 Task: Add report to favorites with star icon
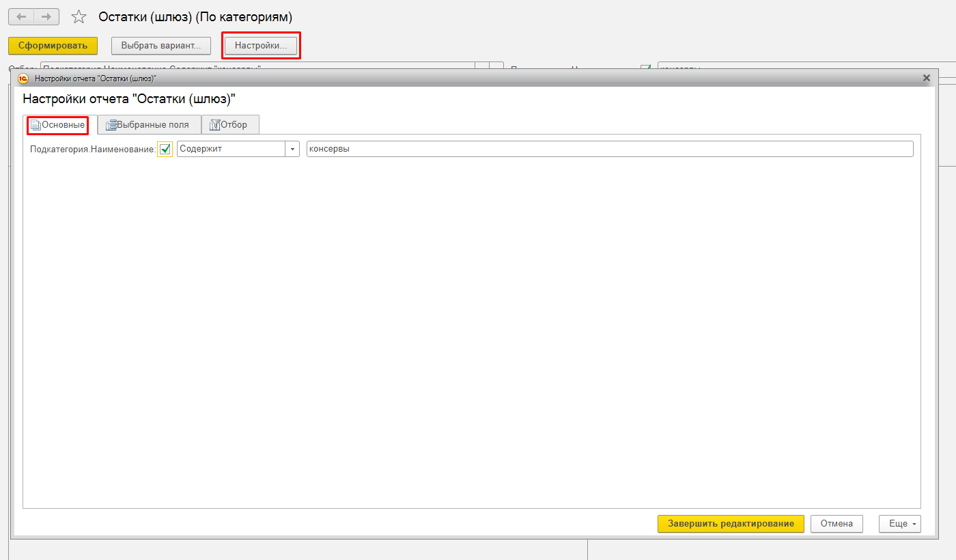click(x=79, y=17)
